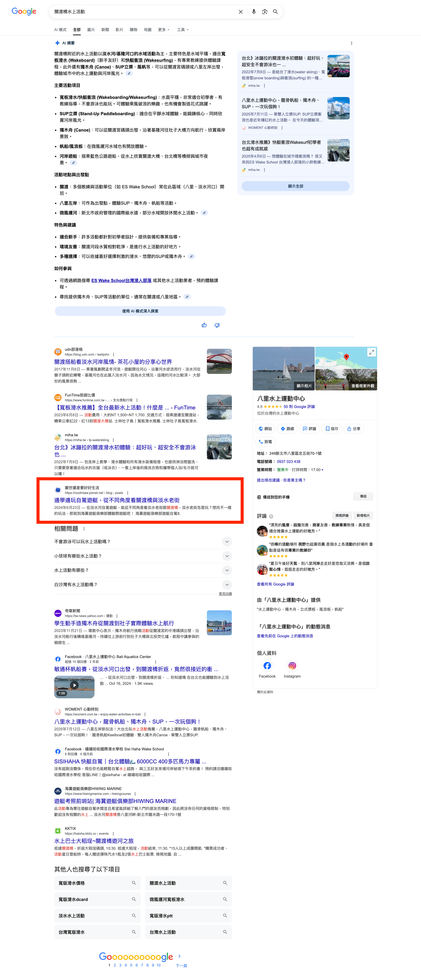Viewport: 421px width, 980px height.
Task: Open AI summary three-dot options menu
Action: coord(351,43)
